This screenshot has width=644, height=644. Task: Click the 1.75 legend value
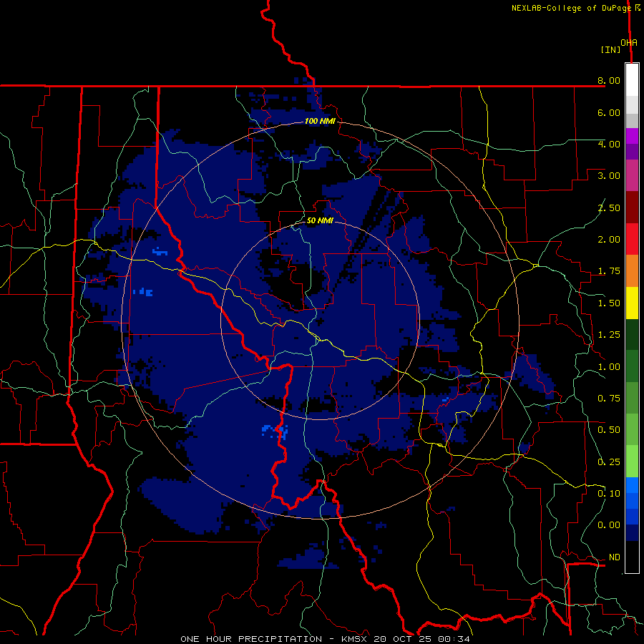[x=609, y=271]
